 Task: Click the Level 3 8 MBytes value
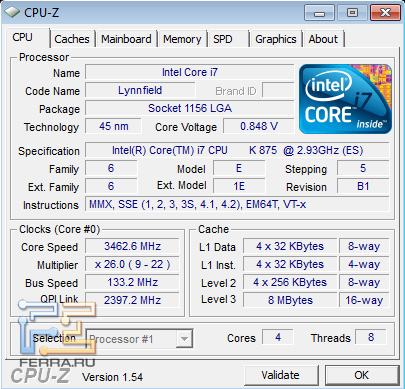[x=290, y=300]
